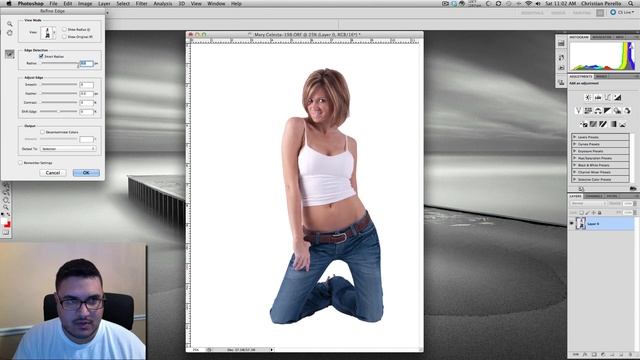Add a Gradient Map adjustment

pyautogui.click(x=613, y=124)
